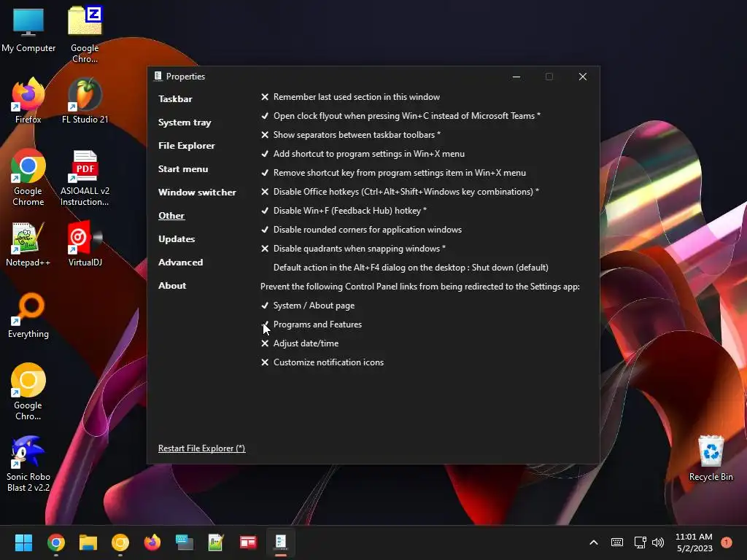Select the Other section
747x560 pixels.
[171, 216]
